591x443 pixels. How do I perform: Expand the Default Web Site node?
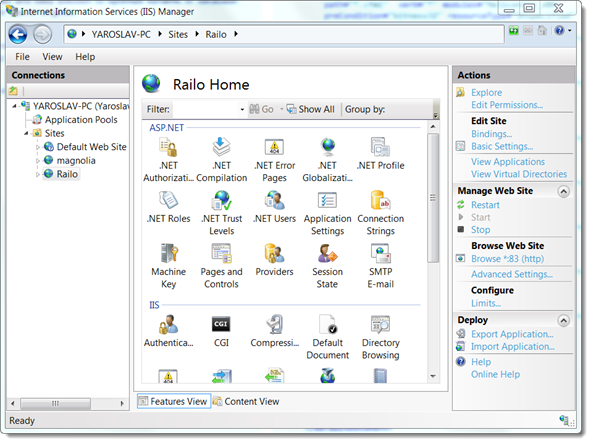coord(38,147)
